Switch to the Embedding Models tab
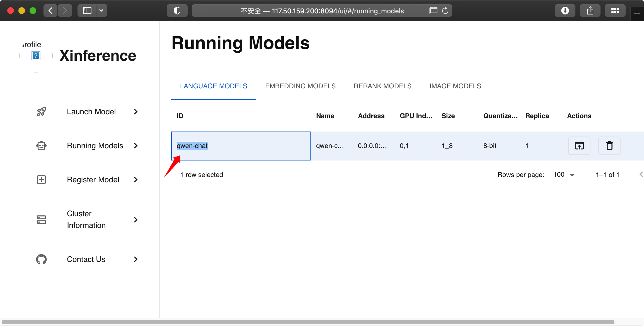 point(300,86)
